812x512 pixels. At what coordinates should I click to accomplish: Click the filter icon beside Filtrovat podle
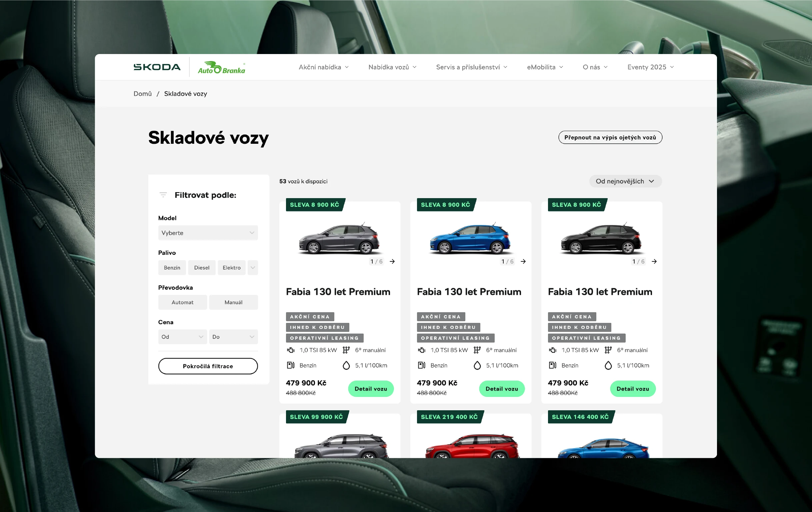163,195
